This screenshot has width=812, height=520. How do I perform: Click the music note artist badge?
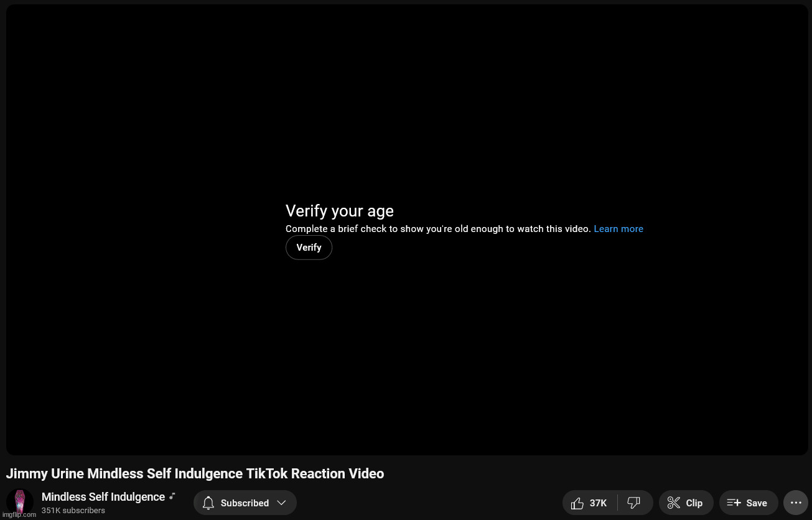pos(172,496)
